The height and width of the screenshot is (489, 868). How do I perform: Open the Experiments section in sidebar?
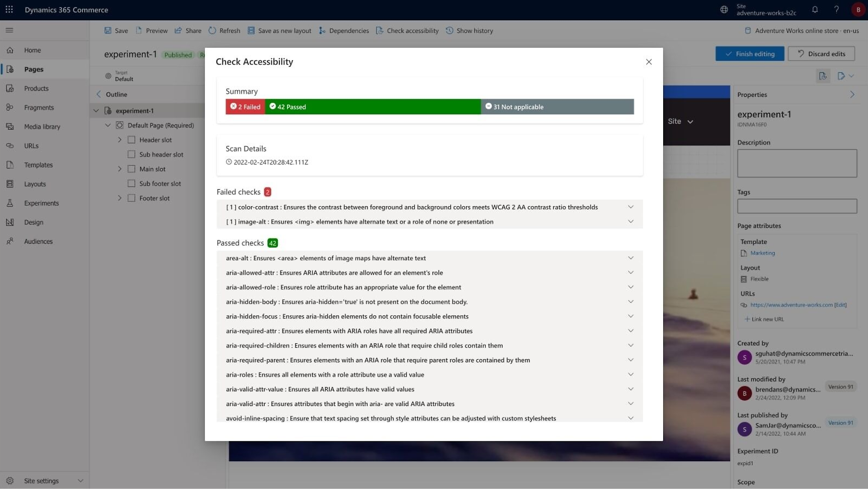(41, 203)
